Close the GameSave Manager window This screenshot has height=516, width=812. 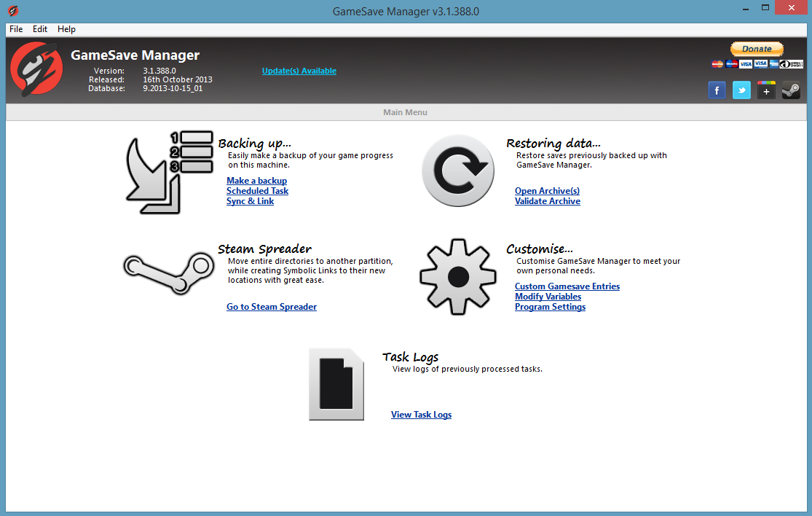[x=792, y=8]
